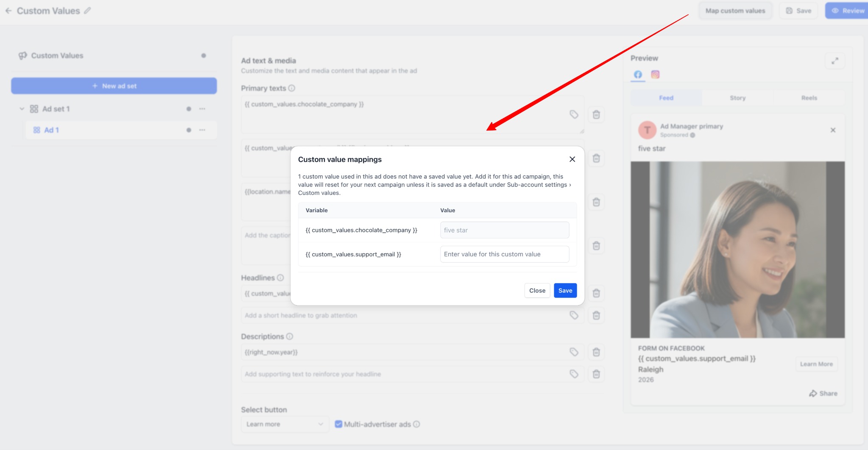Viewport: 868px width, 450px height.
Task: Click the supporting text description field
Action: tap(413, 374)
